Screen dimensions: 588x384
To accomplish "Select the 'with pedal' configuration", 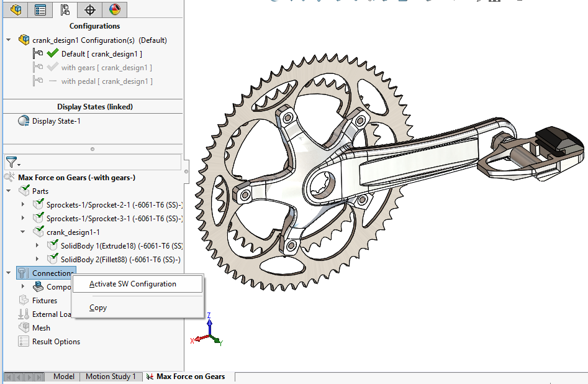I will point(106,81).
